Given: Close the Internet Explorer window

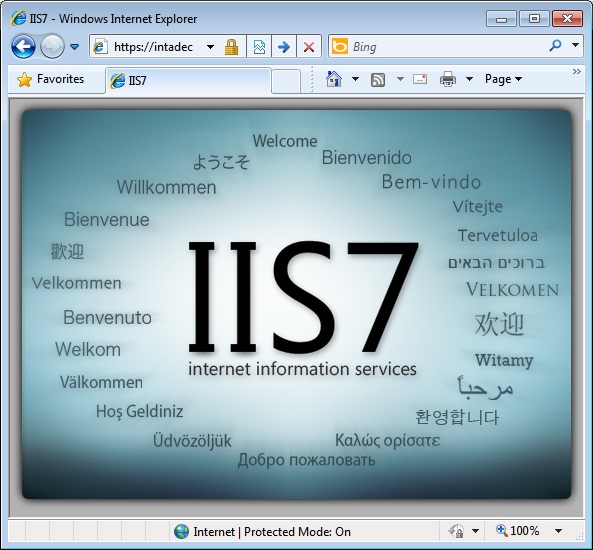Looking at the screenshot, I should pyautogui.click(x=567, y=19).
